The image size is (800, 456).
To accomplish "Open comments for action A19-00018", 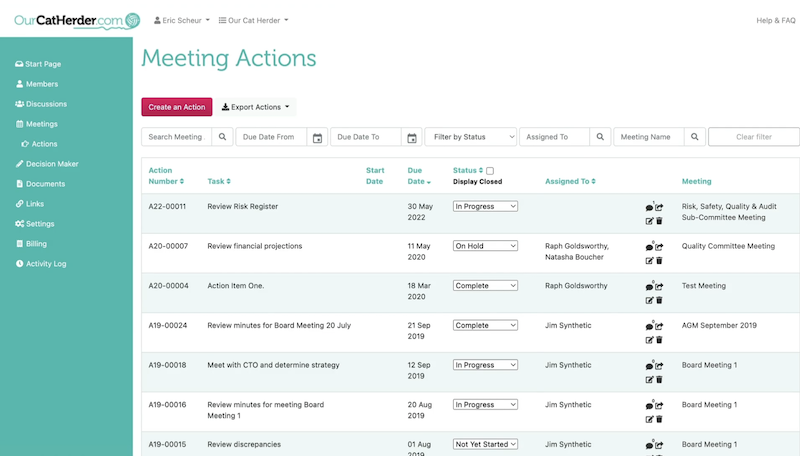I will point(649,366).
